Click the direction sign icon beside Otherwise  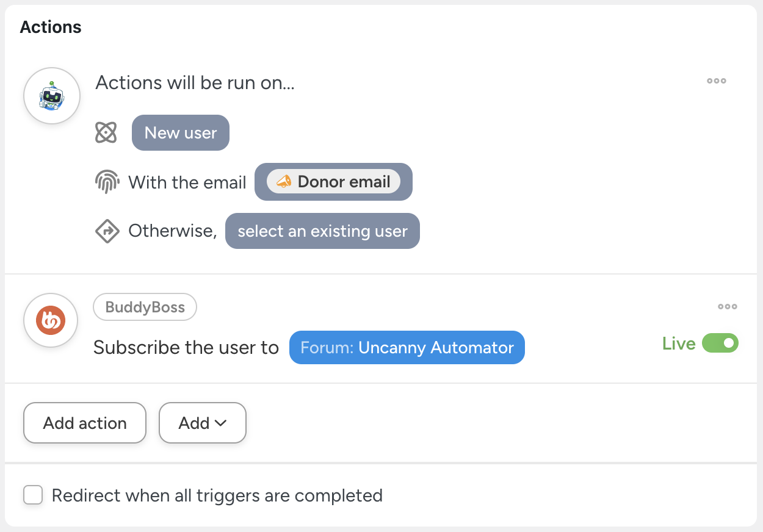click(x=107, y=231)
